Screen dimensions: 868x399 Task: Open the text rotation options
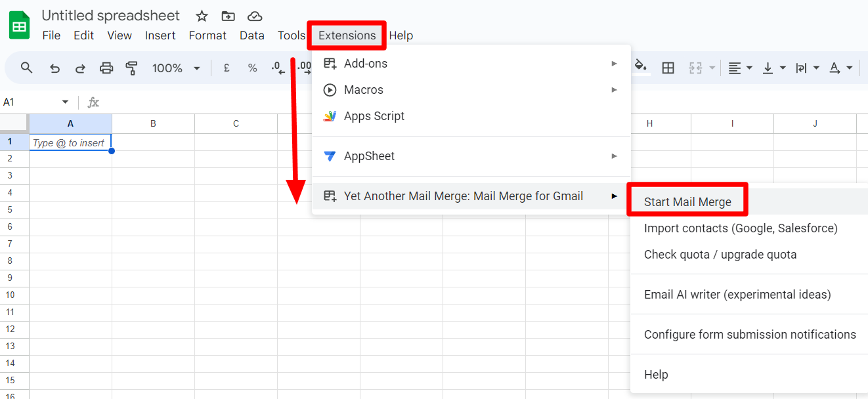coord(840,68)
